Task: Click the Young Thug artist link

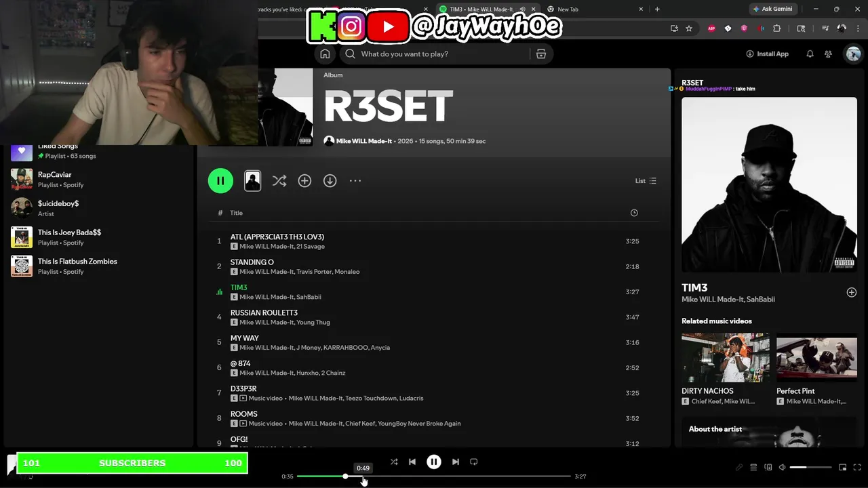Action: (313, 323)
